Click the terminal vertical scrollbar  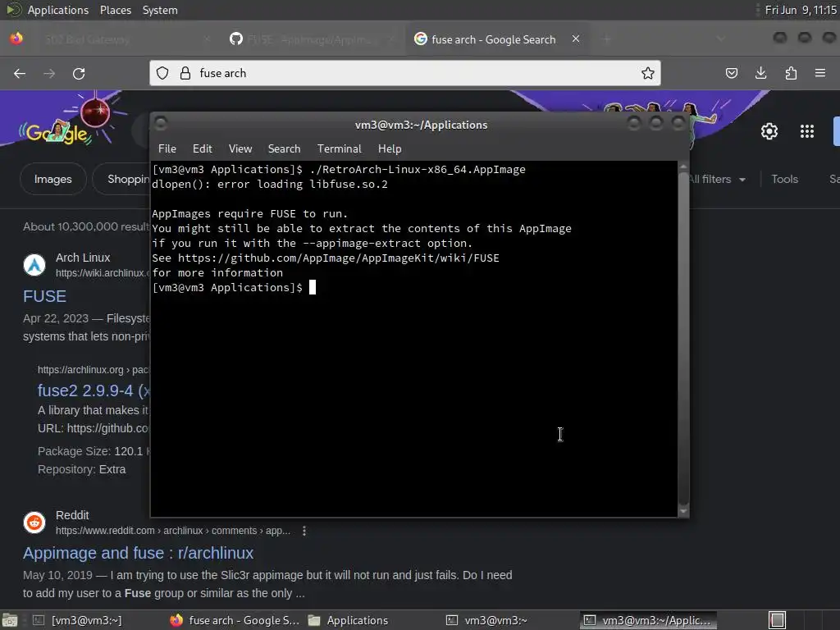coord(683,337)
